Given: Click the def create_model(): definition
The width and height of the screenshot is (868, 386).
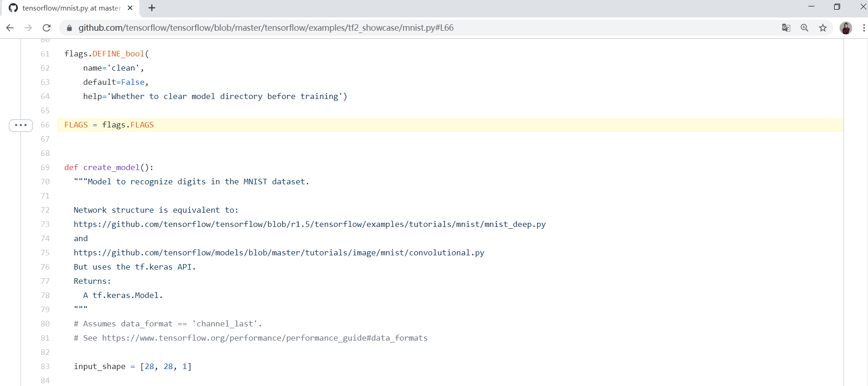Looking at the screenshot, I should click(109, 168).
